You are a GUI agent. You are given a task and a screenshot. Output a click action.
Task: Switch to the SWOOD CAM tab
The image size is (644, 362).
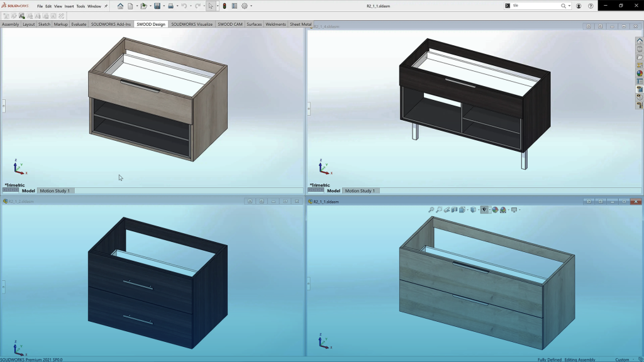coord(230,25)
